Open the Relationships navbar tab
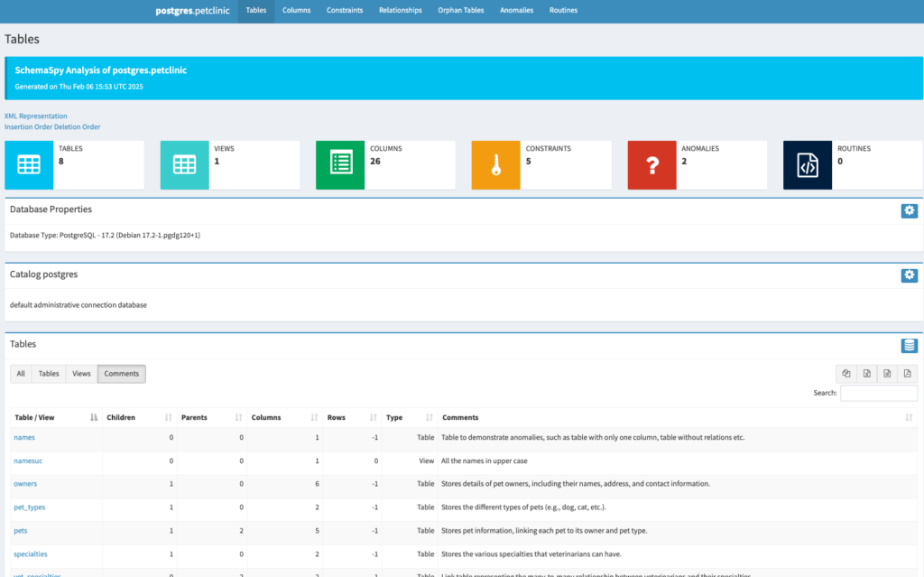924x577 pixels. coord(400,11)
